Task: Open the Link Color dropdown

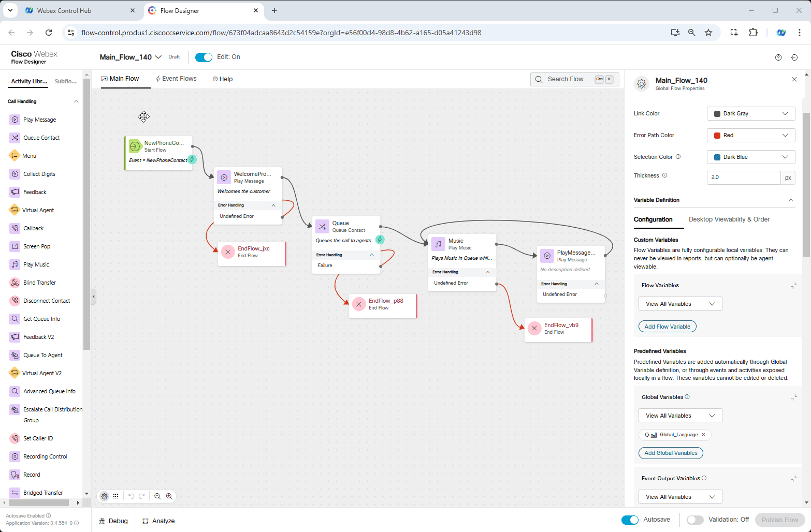Action: (751, 113)
